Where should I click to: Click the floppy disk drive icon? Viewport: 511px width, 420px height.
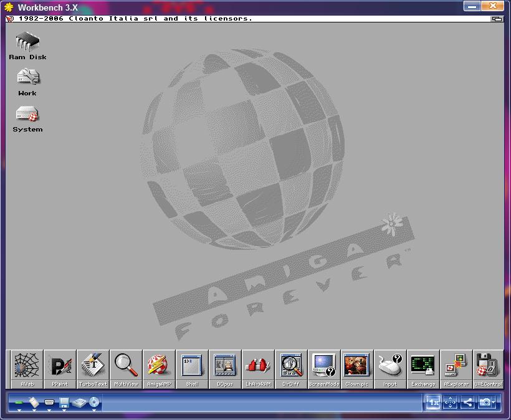64,403
